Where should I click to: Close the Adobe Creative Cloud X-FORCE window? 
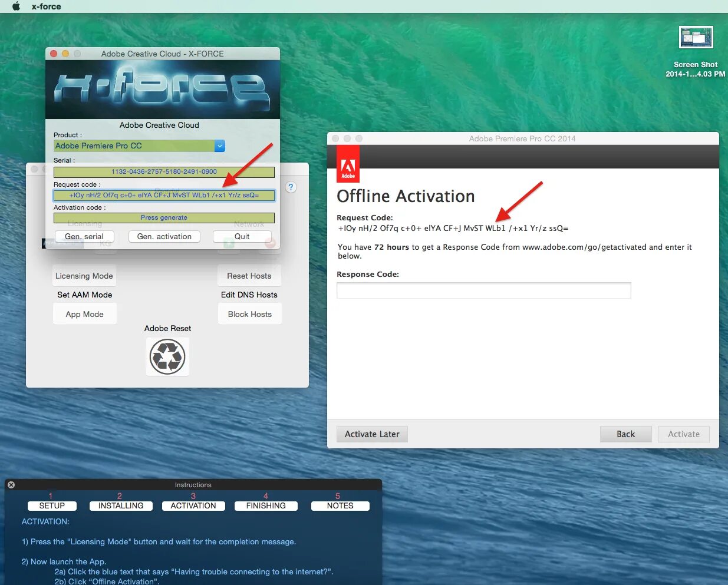pyautogui.click(x=54, y=54)
